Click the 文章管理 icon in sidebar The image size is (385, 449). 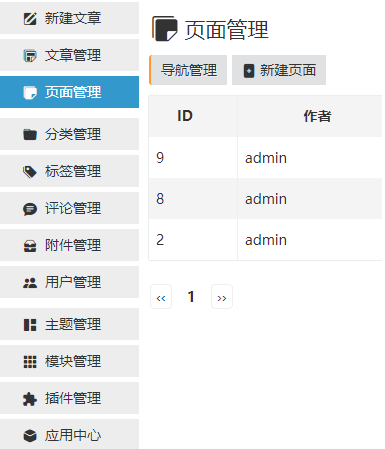pos(30,55)
